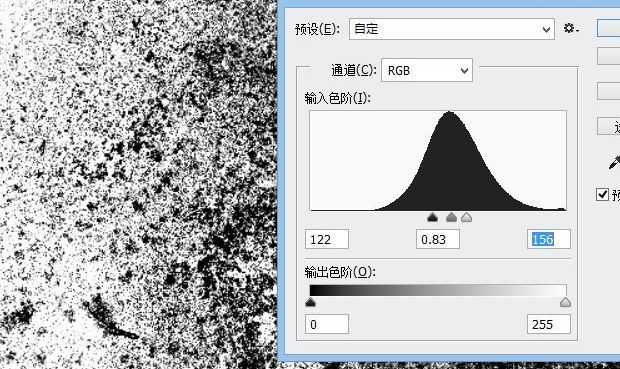
Task: Select the white output level slider
Action: (565, 303)
